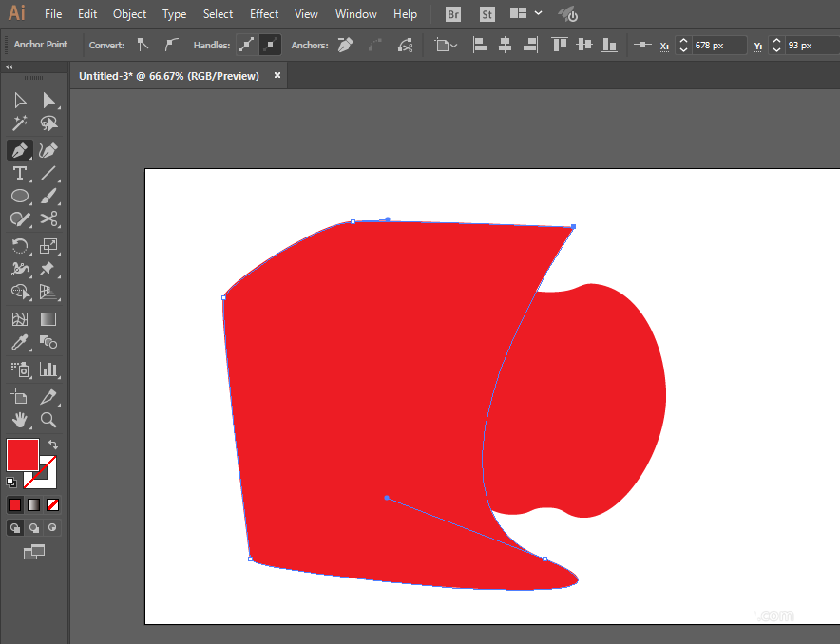This screenshot has width=840, height=644.
Task: Open the Object menu
Action: pyautogui.click(x=129, y=14)
